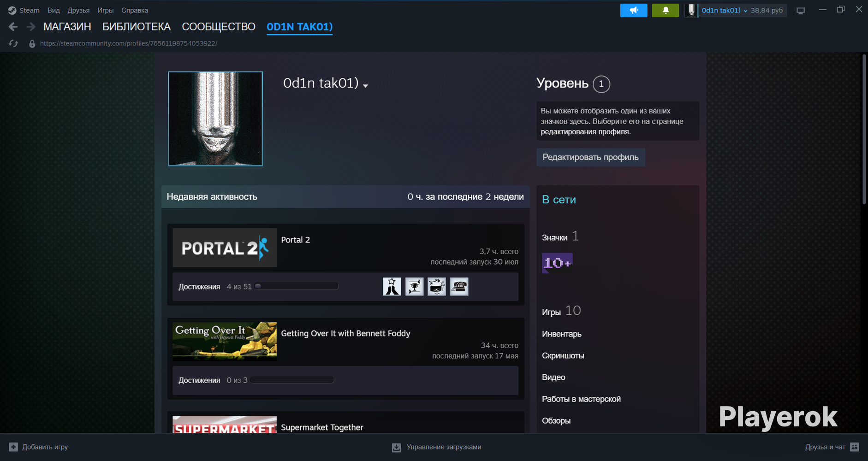Image resolution: width=868 pixels, height=461 pixels.
Task: Open the Supermarket Together game banner
Action: [x=225, y=425]
